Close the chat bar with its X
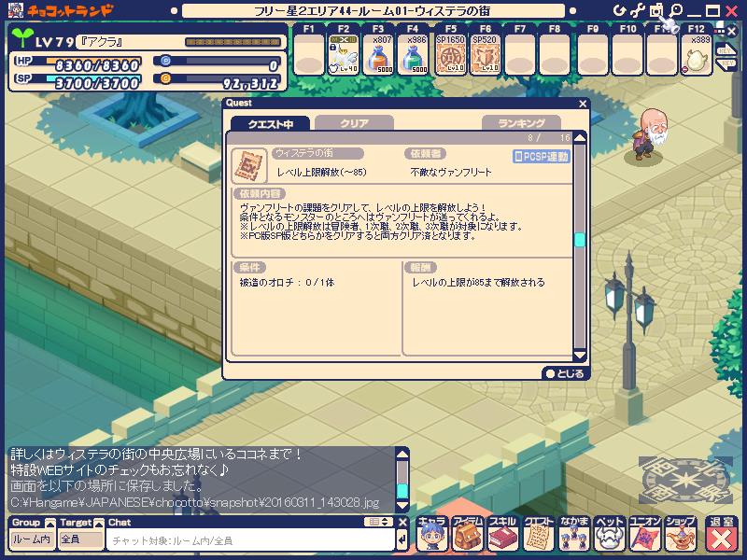Screen dimensions: 747x560 pyautogui.click(x=402, y=523)
